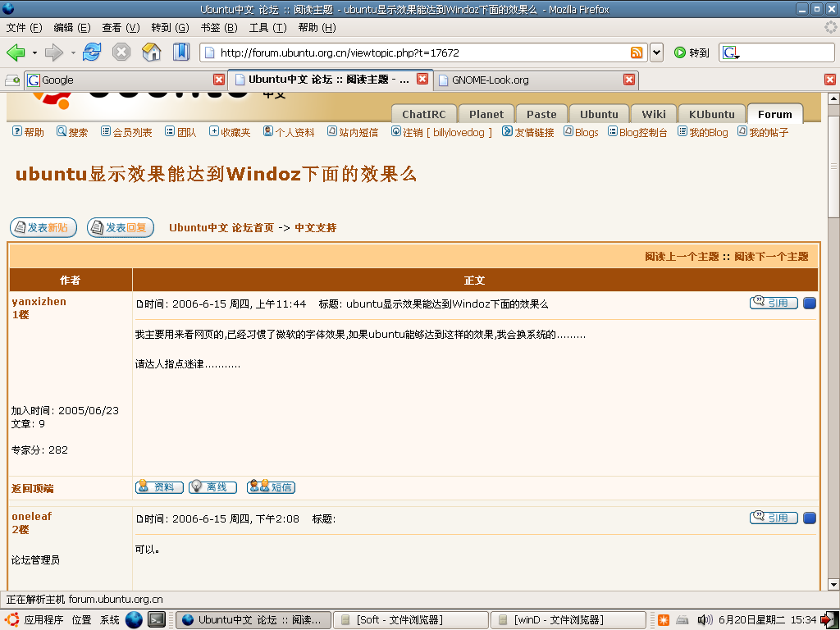Send yanxizhen a 短信 message button
Image resolution: width=840 pixels, height=630 pixels.
coord(271,486)
